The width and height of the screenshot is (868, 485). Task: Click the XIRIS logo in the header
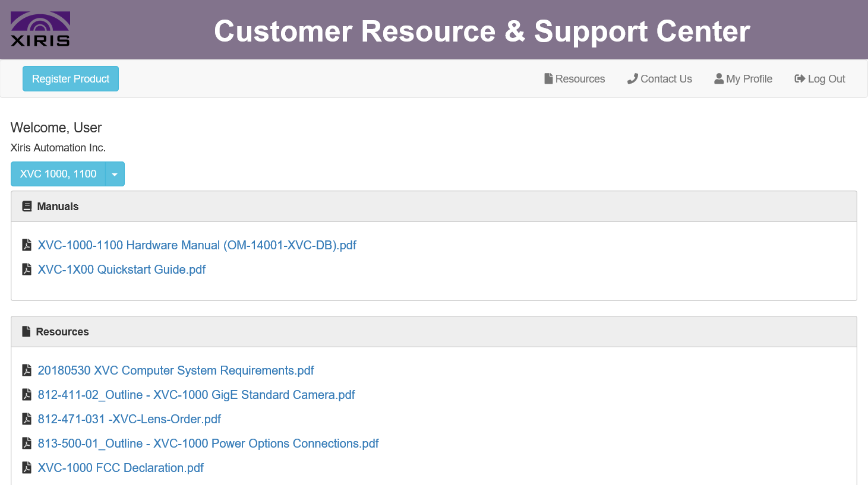pyautogui.click(x=39, y=28)
